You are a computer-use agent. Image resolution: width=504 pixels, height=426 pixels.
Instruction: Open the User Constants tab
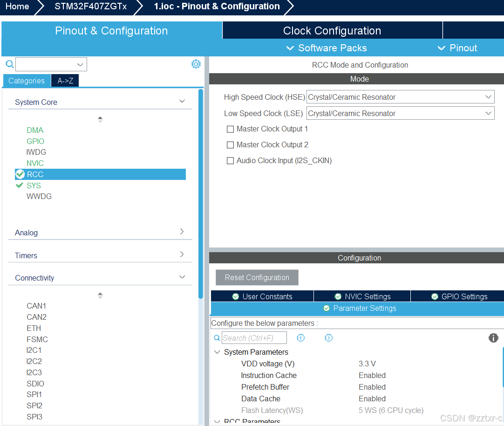point(262,296)
